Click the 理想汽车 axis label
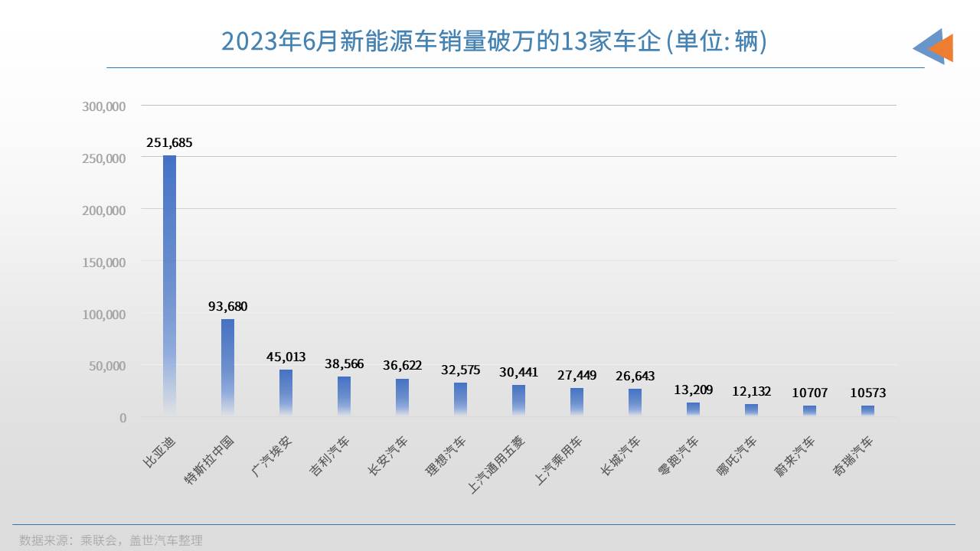This screenshot has width=980, height=551. point(446,456)
